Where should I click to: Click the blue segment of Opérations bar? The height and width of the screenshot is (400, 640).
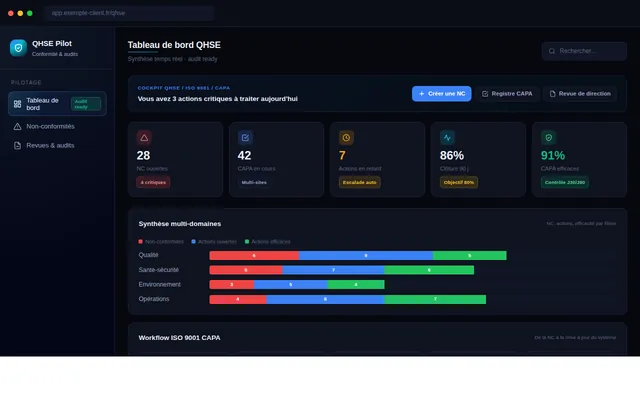(x=325, y=299)
